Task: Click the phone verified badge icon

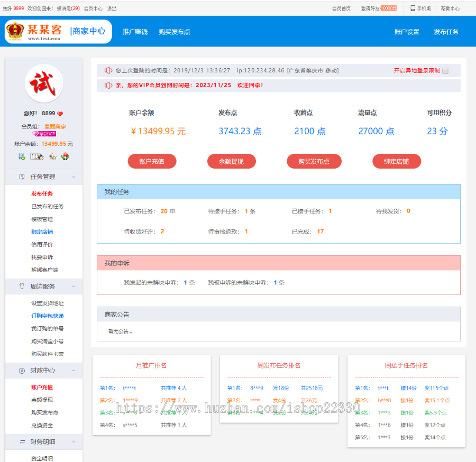Action: [22, 156]
